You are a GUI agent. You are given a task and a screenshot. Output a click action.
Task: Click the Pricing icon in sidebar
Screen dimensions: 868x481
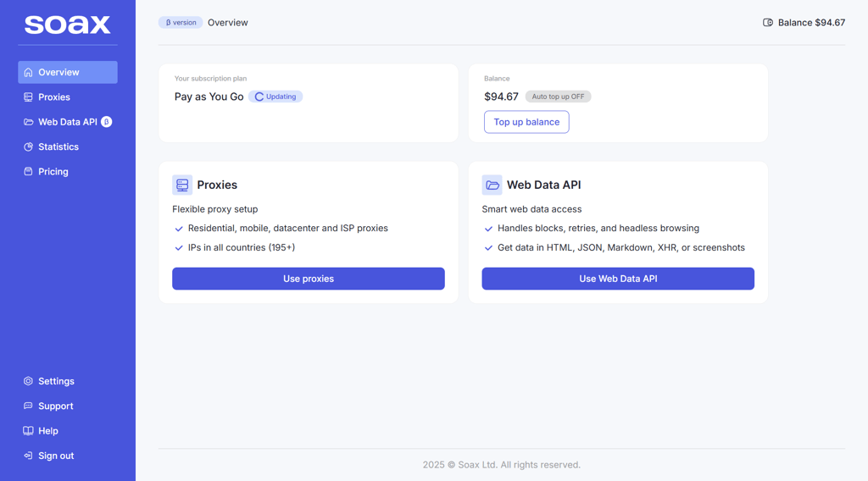point(28,172)
